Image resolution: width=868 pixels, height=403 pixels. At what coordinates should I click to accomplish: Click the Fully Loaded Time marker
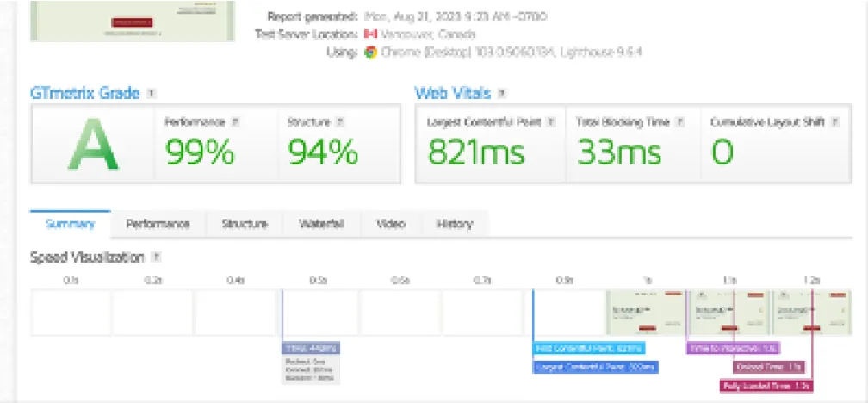coord(766,386)
